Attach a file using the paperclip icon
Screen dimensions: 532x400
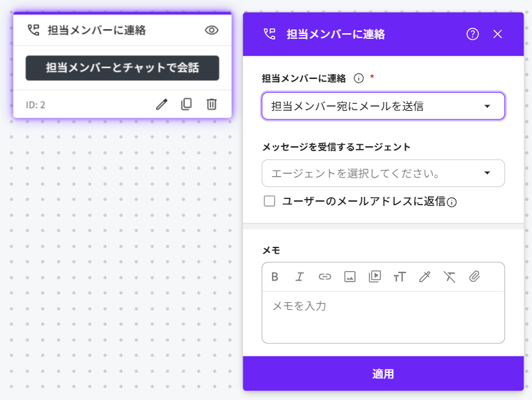pyautogui.click(x=474, y=277)
